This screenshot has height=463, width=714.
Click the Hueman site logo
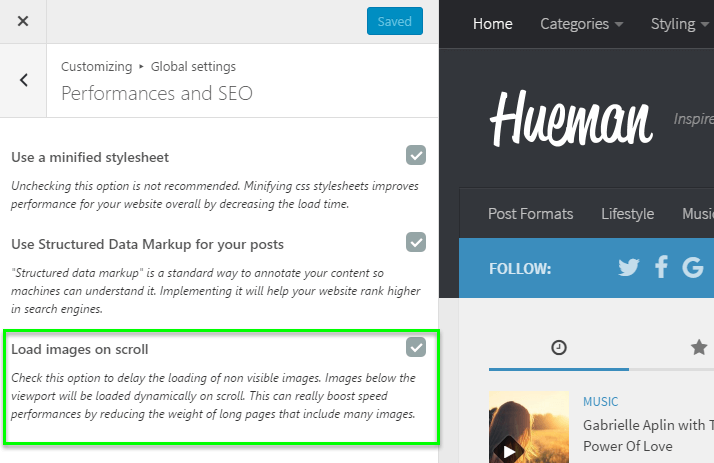pyautogui.click(x=571, y=119)
